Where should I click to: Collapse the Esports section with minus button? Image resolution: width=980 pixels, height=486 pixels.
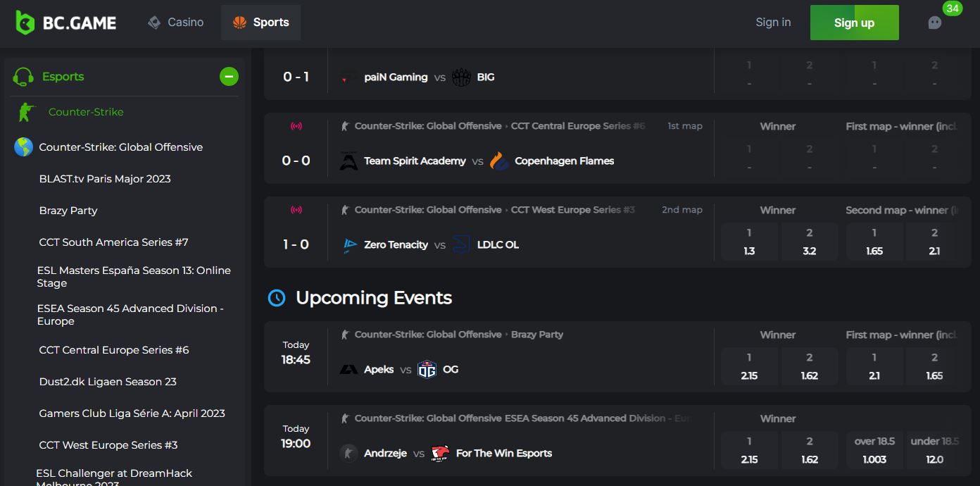[x=229, y=77]
